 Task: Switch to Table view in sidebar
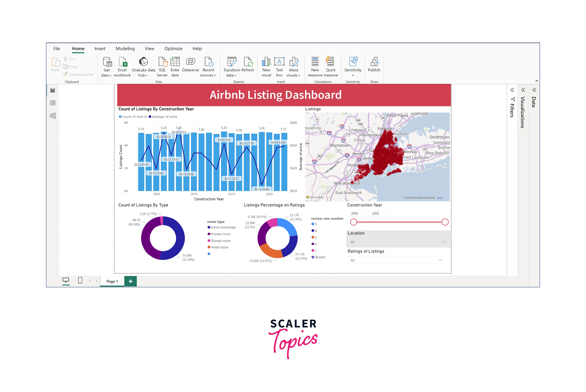pyautogui.click(x=53, y=103)
